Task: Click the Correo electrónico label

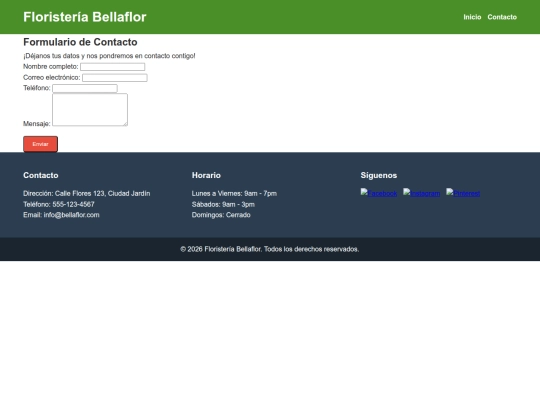Action: pos(52,77)
